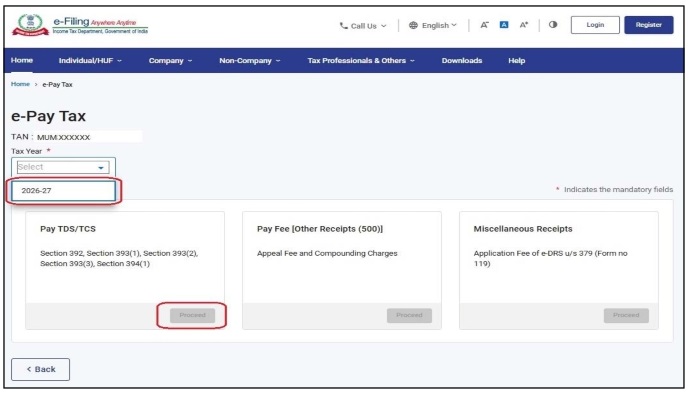Open the Tax Year Select dropdown

point(63,167)
